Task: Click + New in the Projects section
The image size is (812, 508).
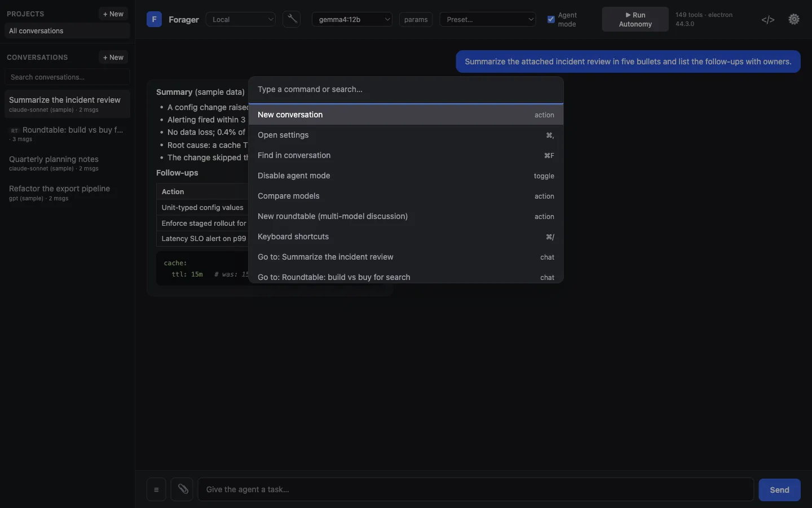Action: [113, 14]
